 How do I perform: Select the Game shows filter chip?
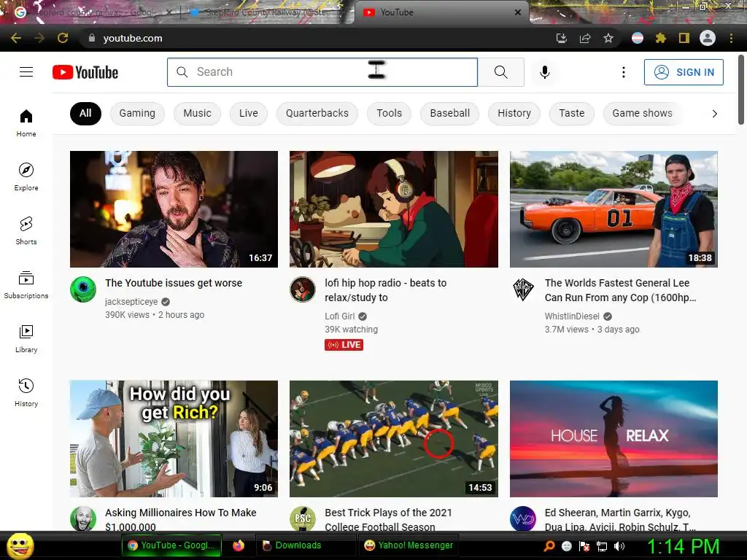[642, 113]
